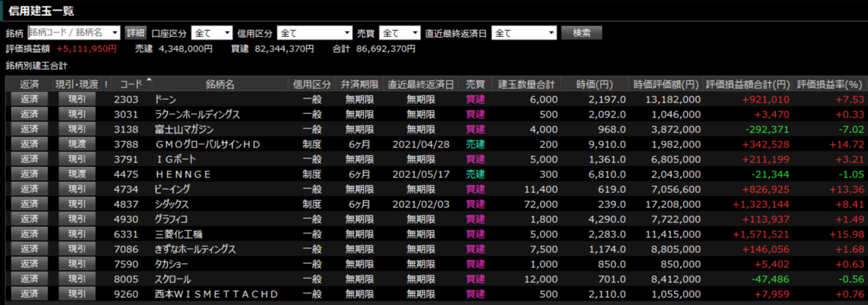Click the 検索 search button

582,33
